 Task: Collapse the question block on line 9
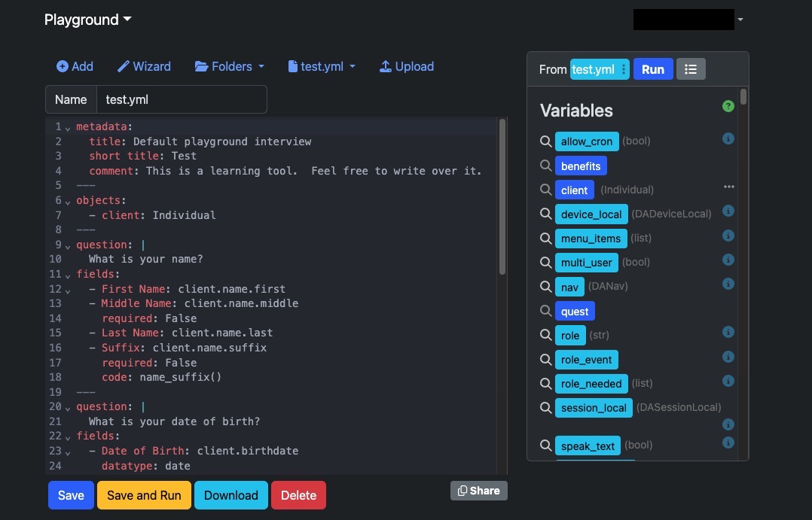[x=69, y=245]
